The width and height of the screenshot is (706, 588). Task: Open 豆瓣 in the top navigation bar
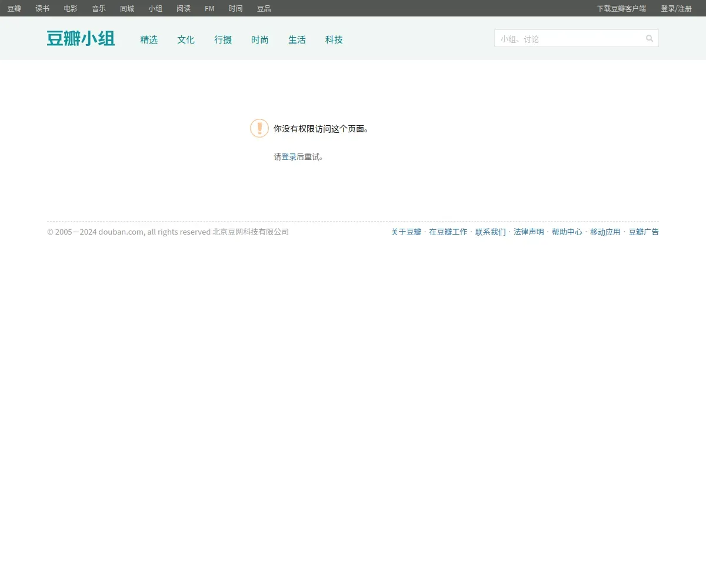pyautogui.click(x=14, y=8)
